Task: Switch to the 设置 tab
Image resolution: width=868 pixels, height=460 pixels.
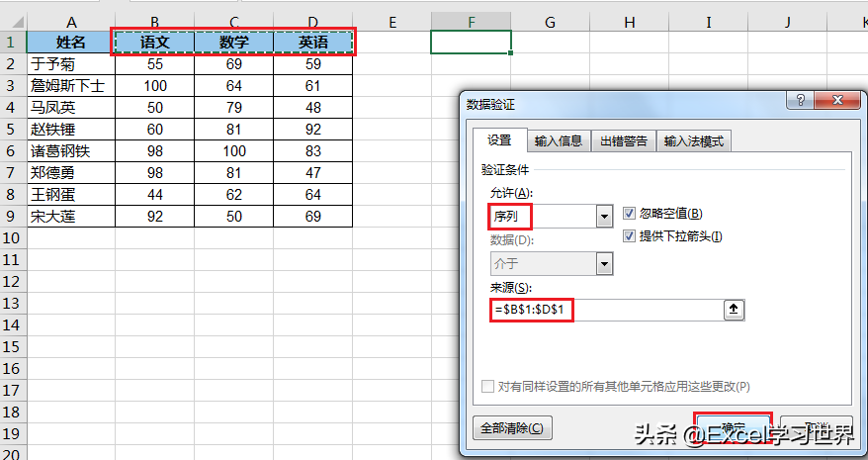Action: click(499, 140)
